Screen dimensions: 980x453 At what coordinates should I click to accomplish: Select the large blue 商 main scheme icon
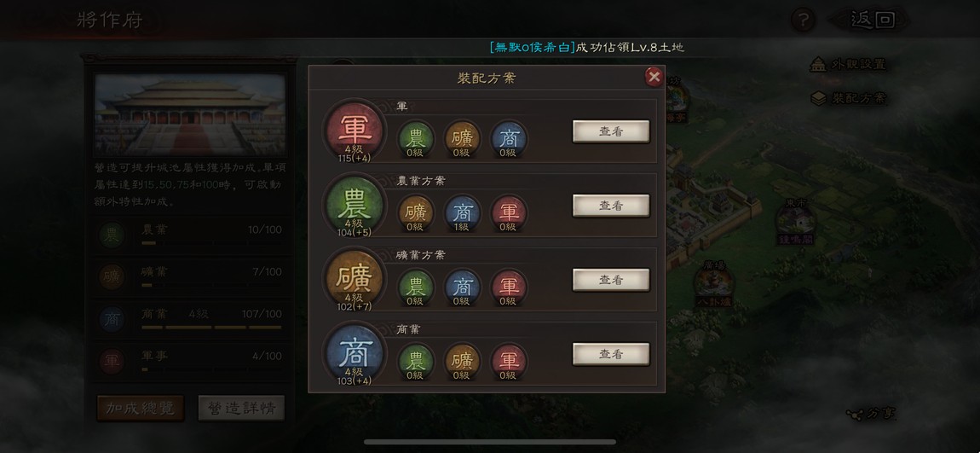[x=355, y=352]
